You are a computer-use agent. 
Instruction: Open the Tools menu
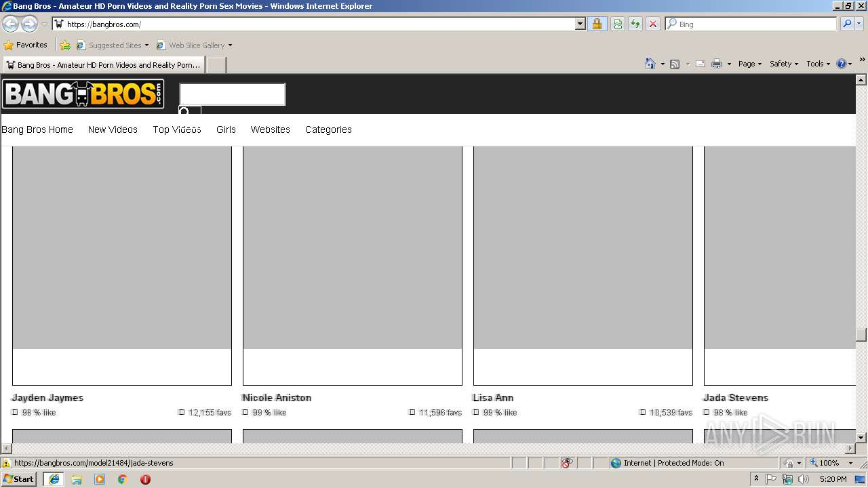click(818, 64)
